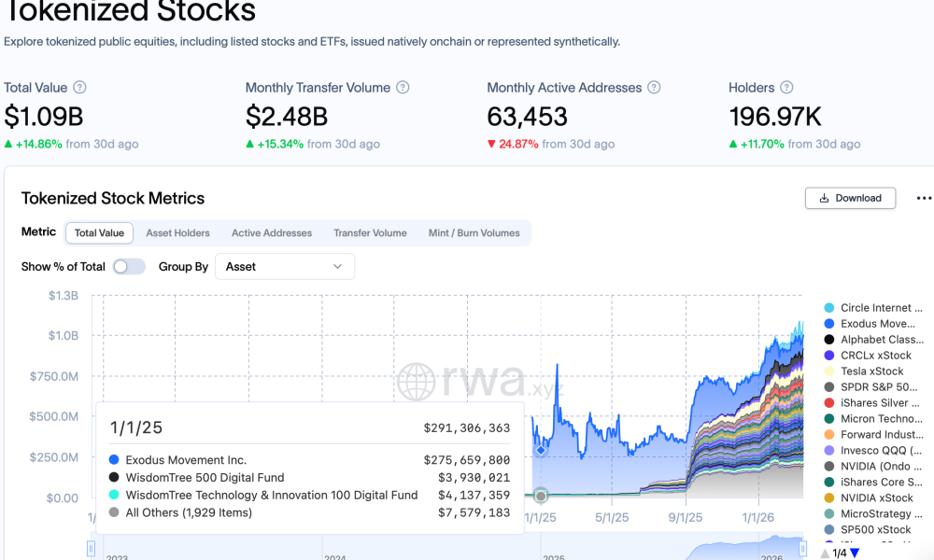The image size is (934, 560).
Task: Click the rwa.xyz globe watermark logo
Action: [x=416, y=382]
